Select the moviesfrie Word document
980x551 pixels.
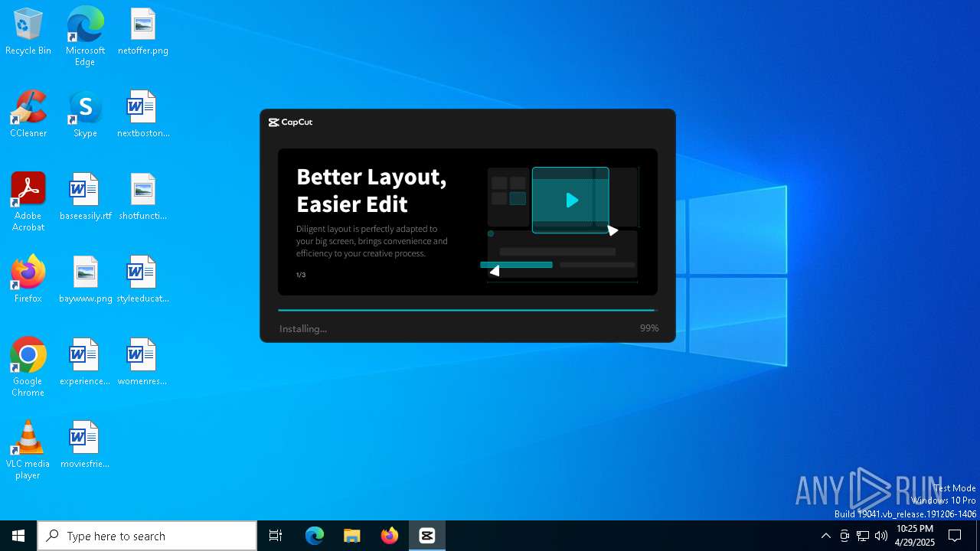coord(85,445)
